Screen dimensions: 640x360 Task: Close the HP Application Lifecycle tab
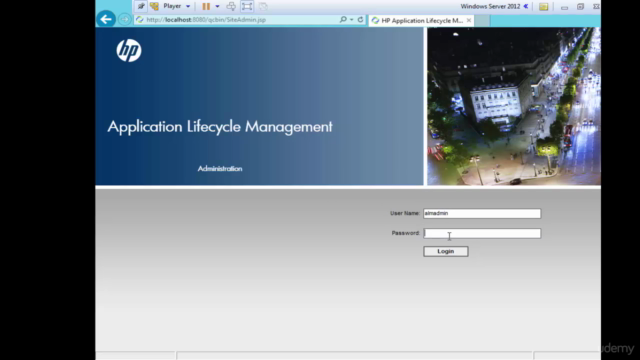[x=469, y=20]
